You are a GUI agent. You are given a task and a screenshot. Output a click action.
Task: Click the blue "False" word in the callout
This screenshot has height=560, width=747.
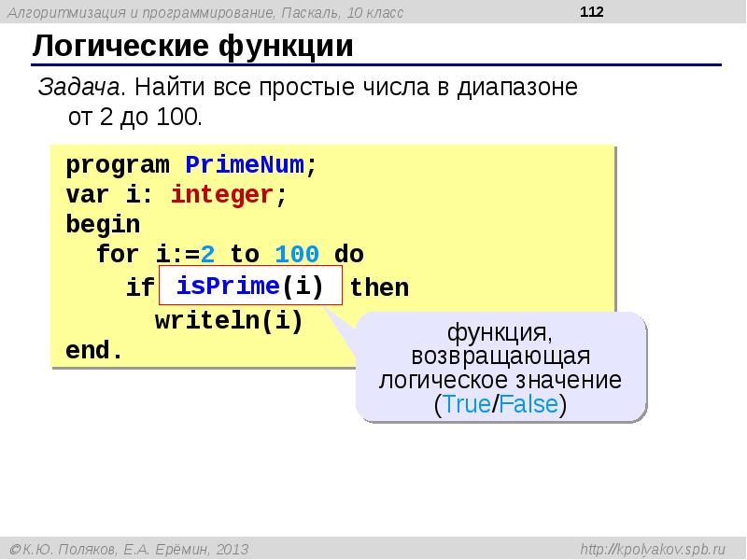click(529, 404)
